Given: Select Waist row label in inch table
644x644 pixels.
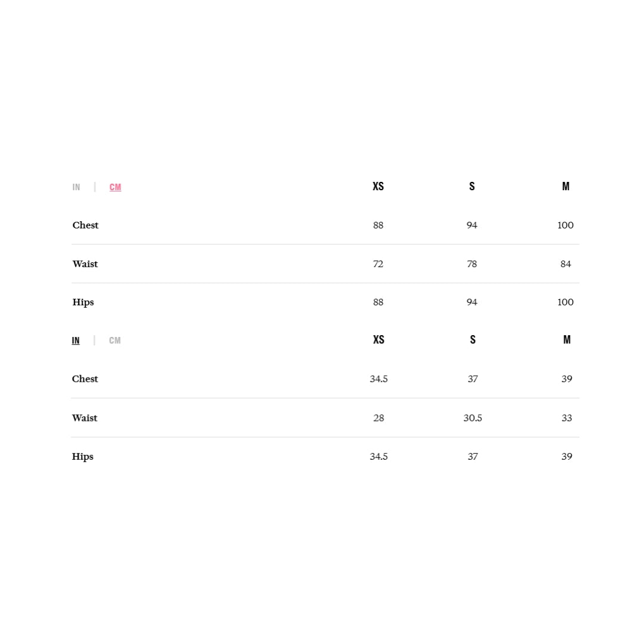Looking at the screenshot, I should (x=85, y=418).
